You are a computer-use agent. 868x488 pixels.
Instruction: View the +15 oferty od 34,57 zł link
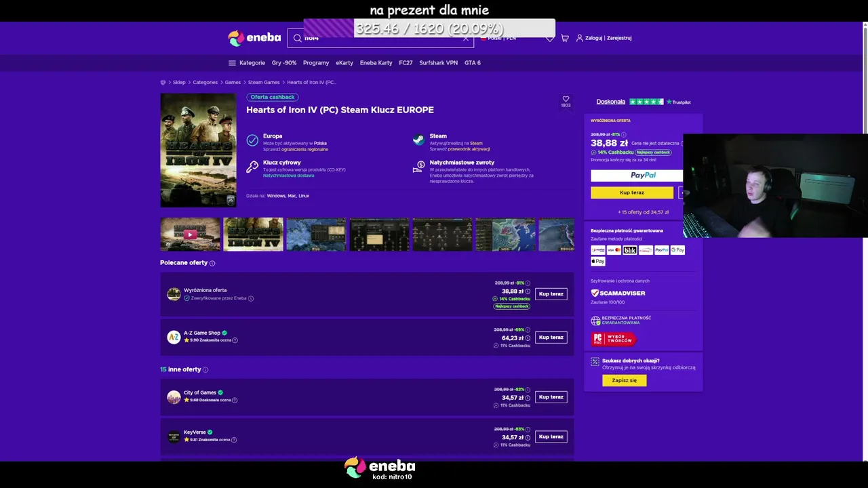(643, 212)
